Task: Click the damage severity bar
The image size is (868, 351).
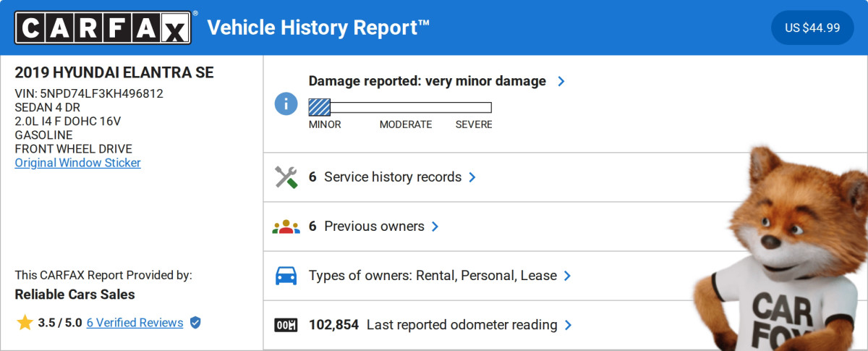Action: coord(400,108)
